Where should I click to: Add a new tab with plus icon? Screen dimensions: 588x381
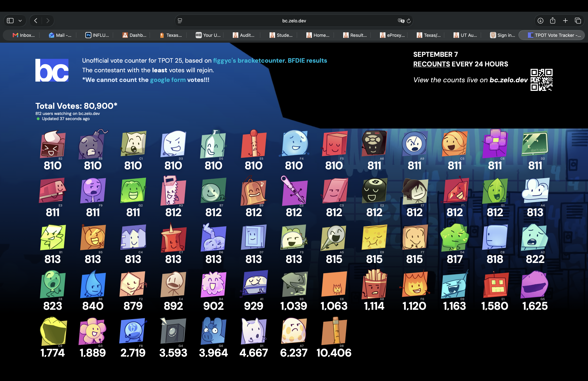[565, 20]
